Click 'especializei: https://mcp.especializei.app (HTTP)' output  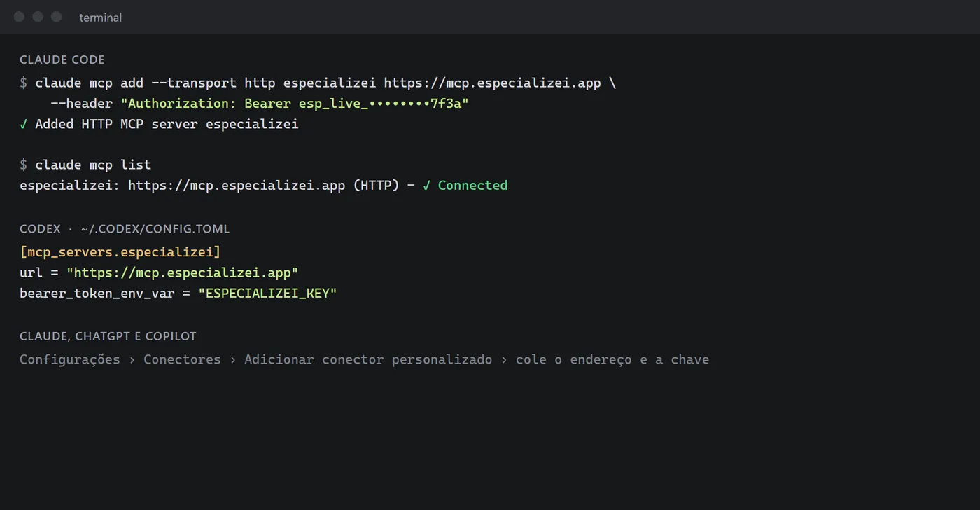(x=209, y=186)
